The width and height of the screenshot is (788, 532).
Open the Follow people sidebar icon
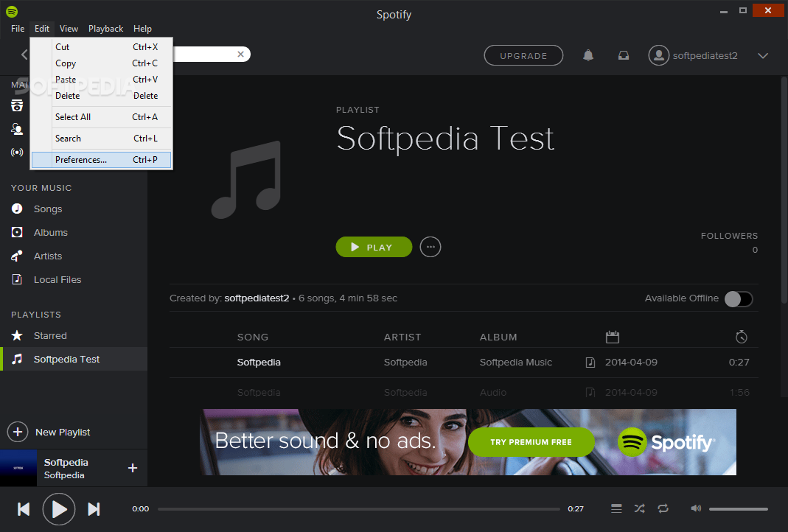pyautogui.click(x=17, y=129)
